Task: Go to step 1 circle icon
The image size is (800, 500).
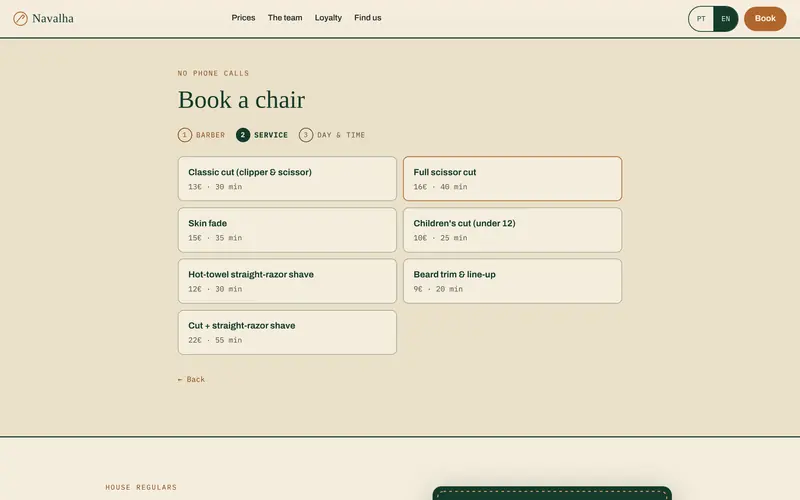Action: tap(185, 135)
